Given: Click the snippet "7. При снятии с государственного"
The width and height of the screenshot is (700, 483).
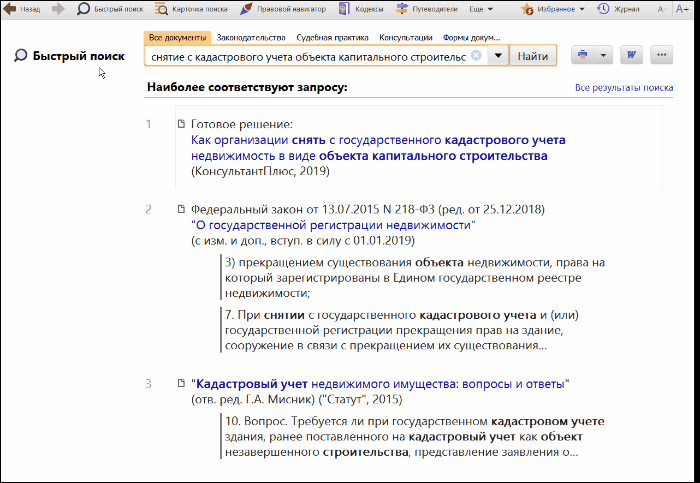Looking at the screenshot, I should (402, 330).
